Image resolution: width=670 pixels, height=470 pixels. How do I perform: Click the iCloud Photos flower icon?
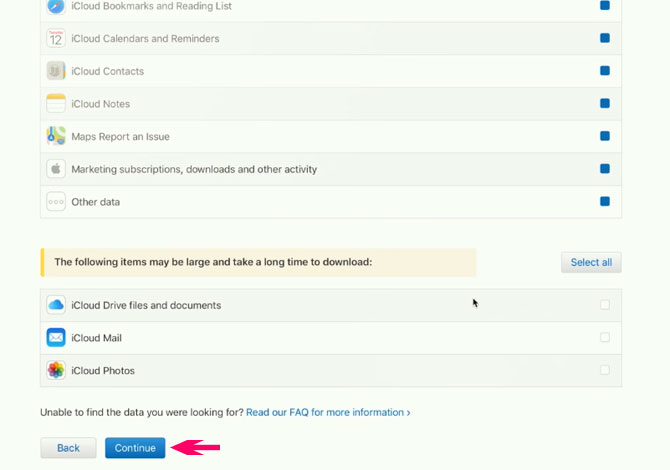point(56,370)
